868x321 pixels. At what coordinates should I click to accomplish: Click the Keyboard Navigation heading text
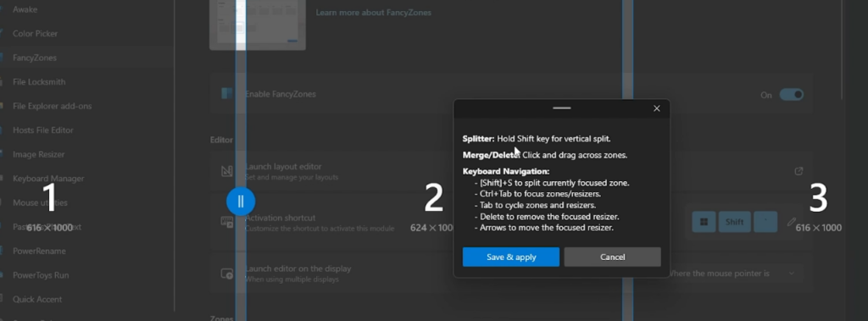[506, 172]
